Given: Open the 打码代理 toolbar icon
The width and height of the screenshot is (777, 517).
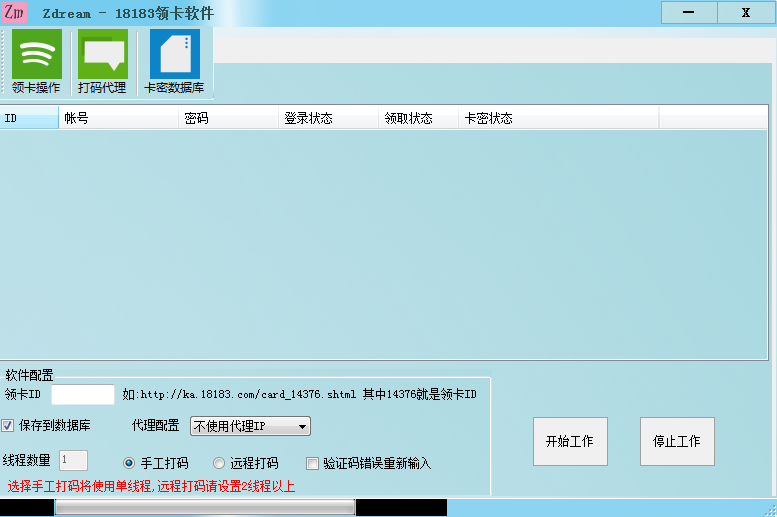Looking at the screenshot, I should 103,61.
